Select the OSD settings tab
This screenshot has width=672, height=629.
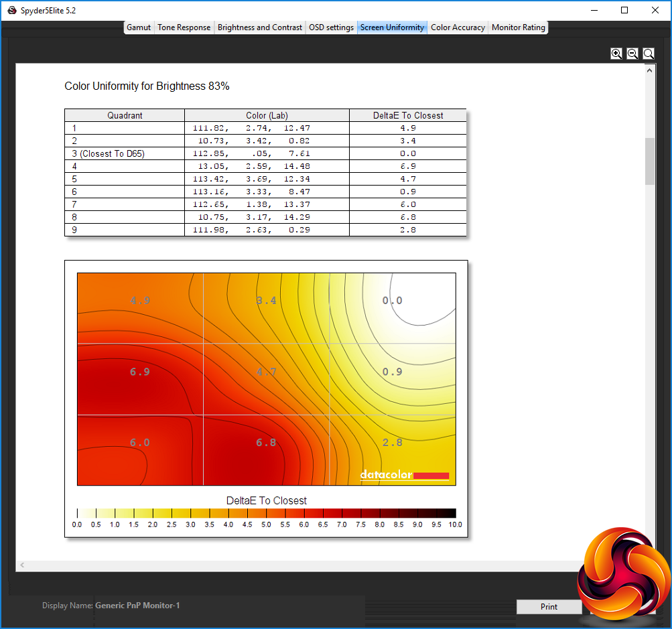[x=331, y=27]
